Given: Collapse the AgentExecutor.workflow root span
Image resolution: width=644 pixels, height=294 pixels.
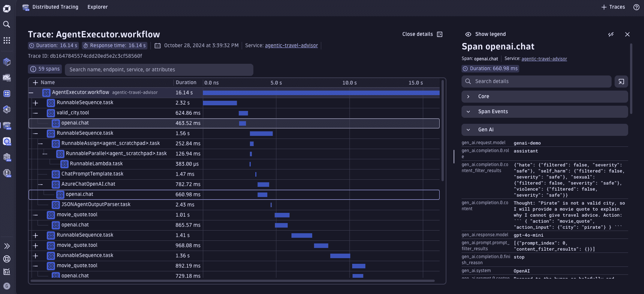Looking at the screenshot, I should [x=31, y=92].
